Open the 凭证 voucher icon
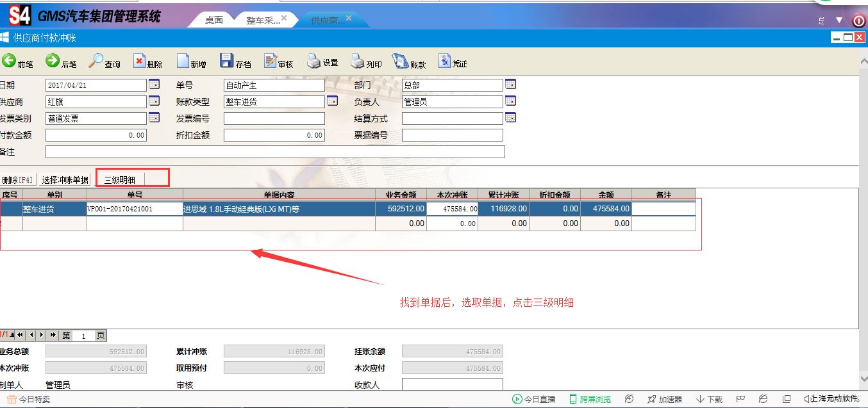Screen dimensions: 868x408 (444, 61)
